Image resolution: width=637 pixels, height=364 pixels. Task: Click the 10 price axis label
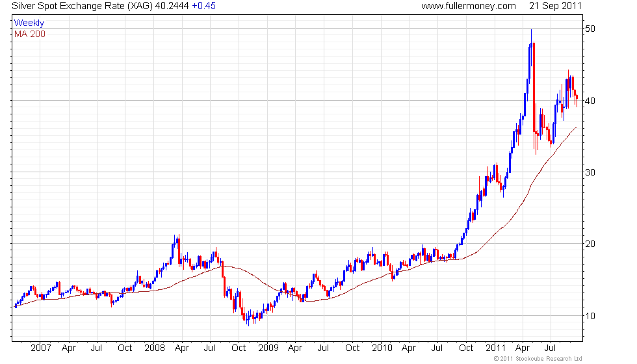(x=590, y=316)
